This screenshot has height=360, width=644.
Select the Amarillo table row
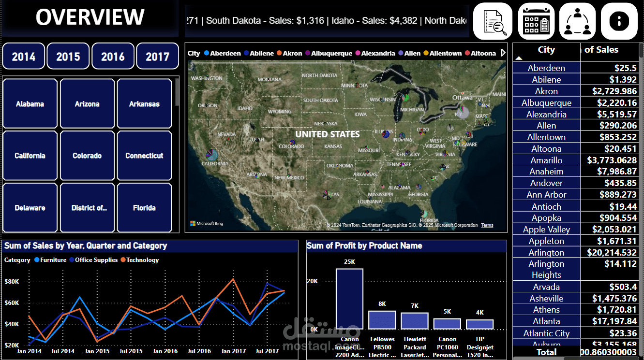coord(576,160)
